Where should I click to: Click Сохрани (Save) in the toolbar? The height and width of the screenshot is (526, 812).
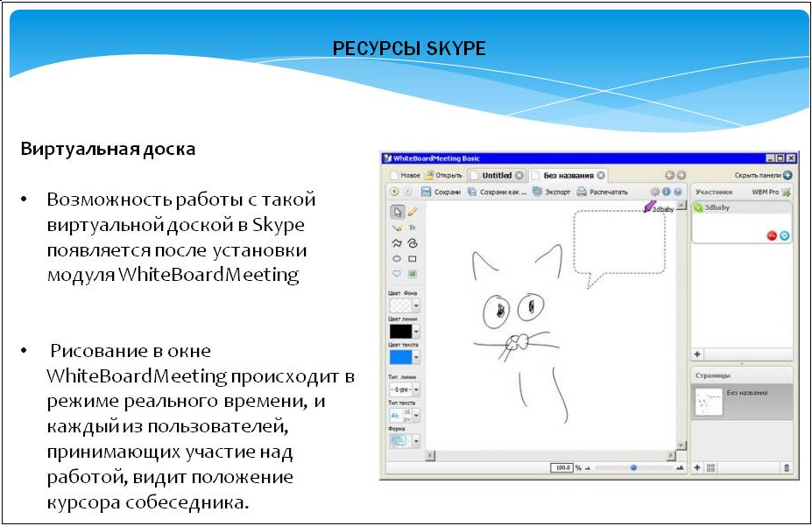(x=441, y=192)
